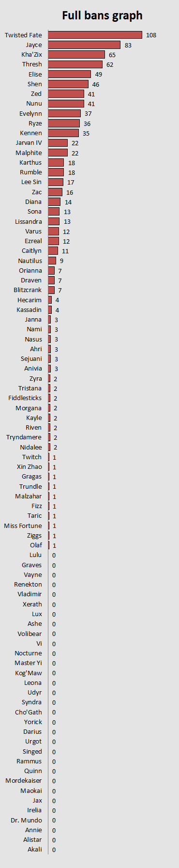The width and height of the screenshot is (179, 868).
Task: Select the Mordekaiser axis label
Action: pyautogui.click(x=24, y=781)
